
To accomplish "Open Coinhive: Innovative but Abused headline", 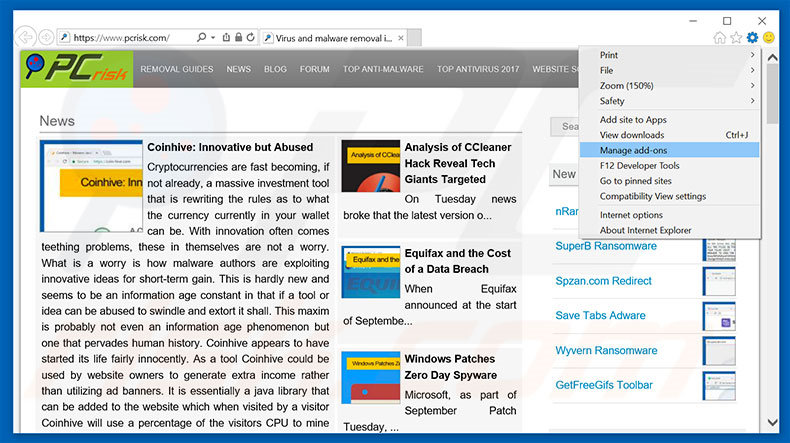I will (x=230, y=147).
